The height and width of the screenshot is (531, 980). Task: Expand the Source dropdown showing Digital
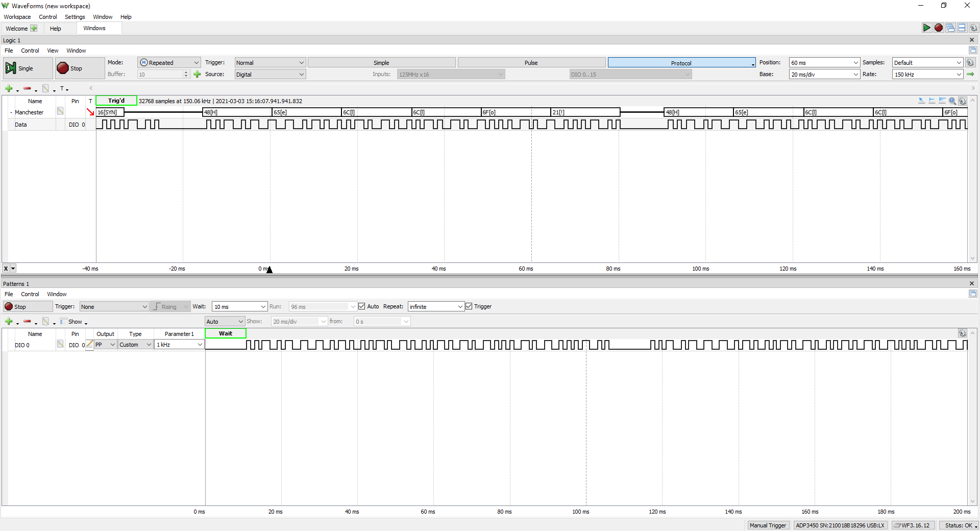(x=270, y=74)
